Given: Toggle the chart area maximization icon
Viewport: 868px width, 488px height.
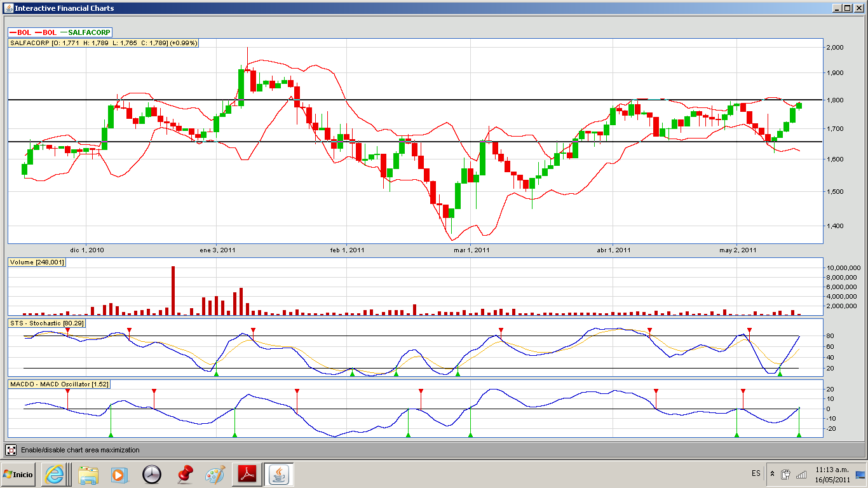Looking at the screenshot, I should click(x=11, y=450).
